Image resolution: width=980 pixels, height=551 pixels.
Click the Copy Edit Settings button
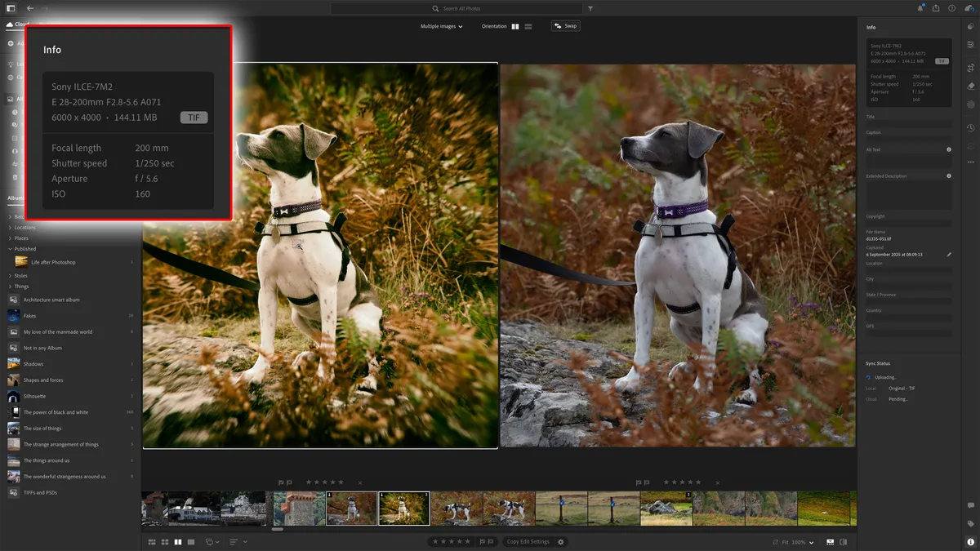528,541
